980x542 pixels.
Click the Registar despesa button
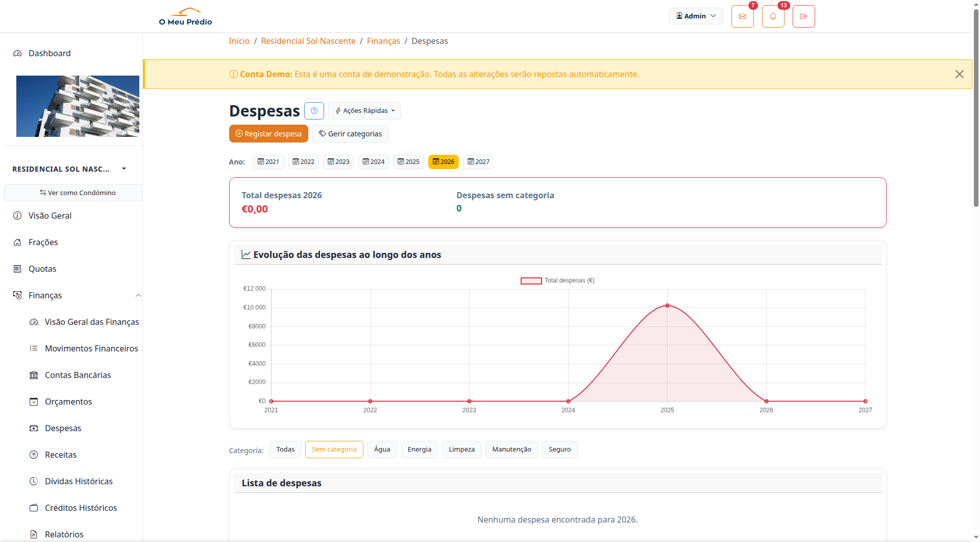(x=268, y=134)
